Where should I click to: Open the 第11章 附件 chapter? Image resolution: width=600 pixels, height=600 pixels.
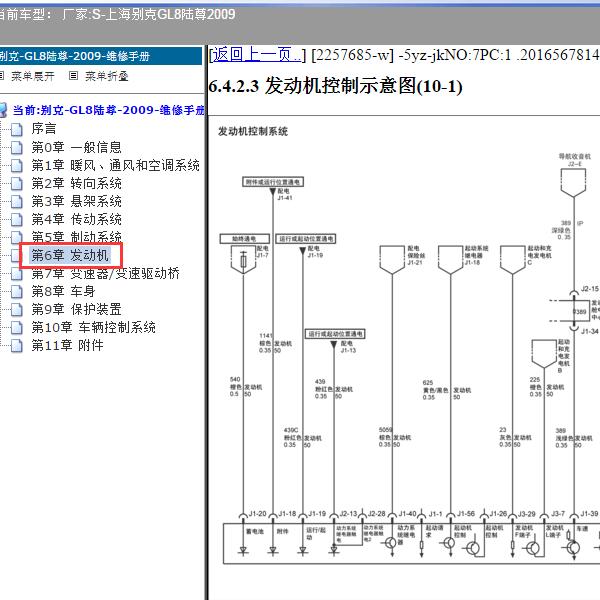pos(67,345)
